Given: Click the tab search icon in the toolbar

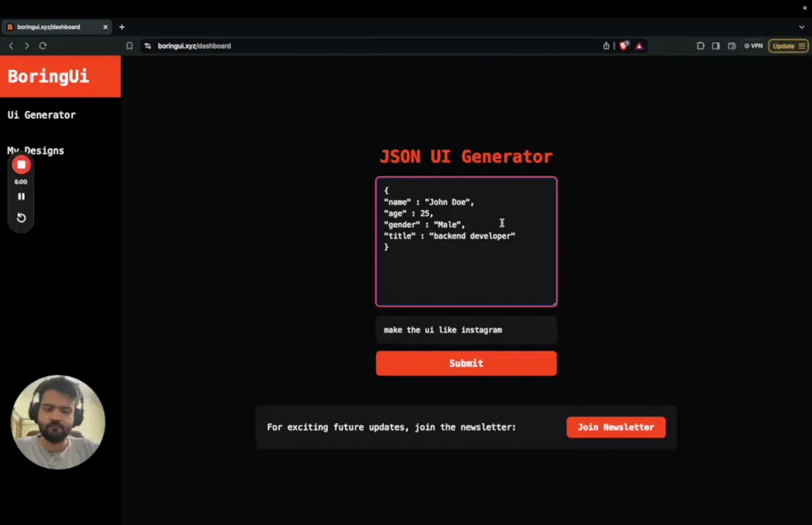Looking at the screenshot, I should (699, 45).
